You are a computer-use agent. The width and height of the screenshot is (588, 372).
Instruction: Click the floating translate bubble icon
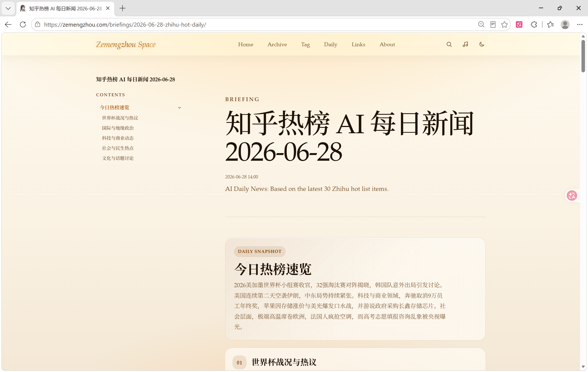(x=572, y=196)
